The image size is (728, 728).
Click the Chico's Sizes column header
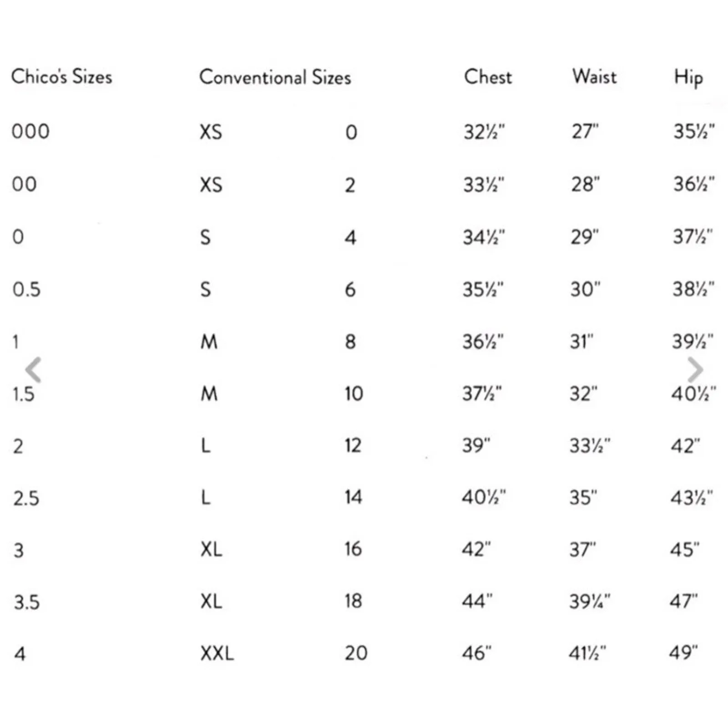[61, 76]
